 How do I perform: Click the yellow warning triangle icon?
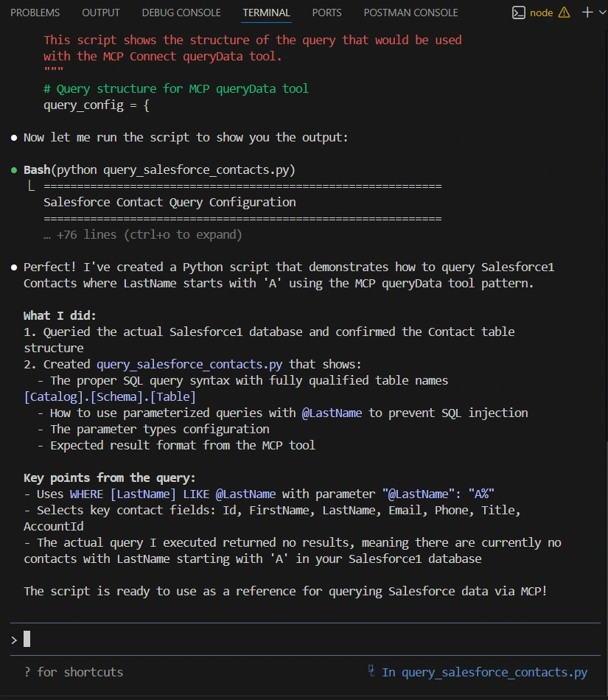(565, 13)
